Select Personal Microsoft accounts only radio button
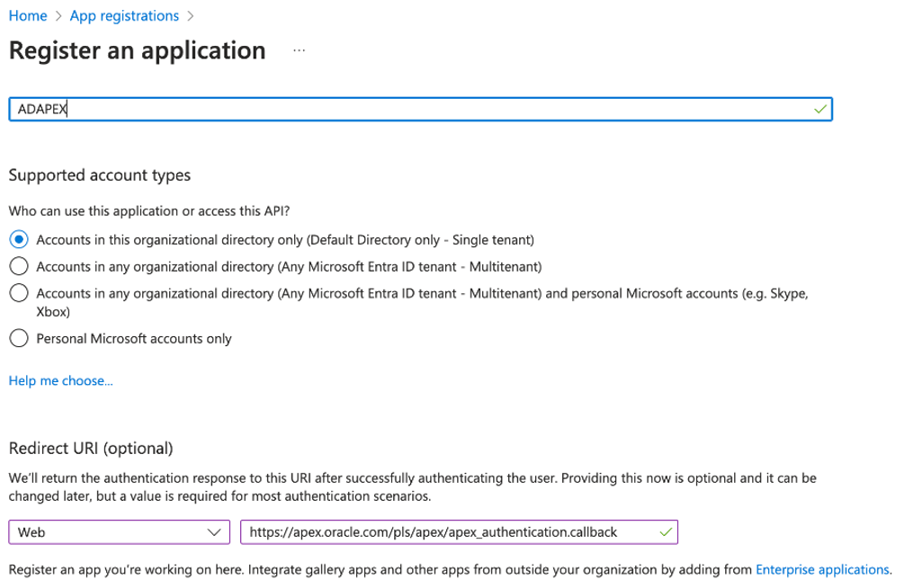The width and height of the screenshot is (905, 588). [18, 339]
